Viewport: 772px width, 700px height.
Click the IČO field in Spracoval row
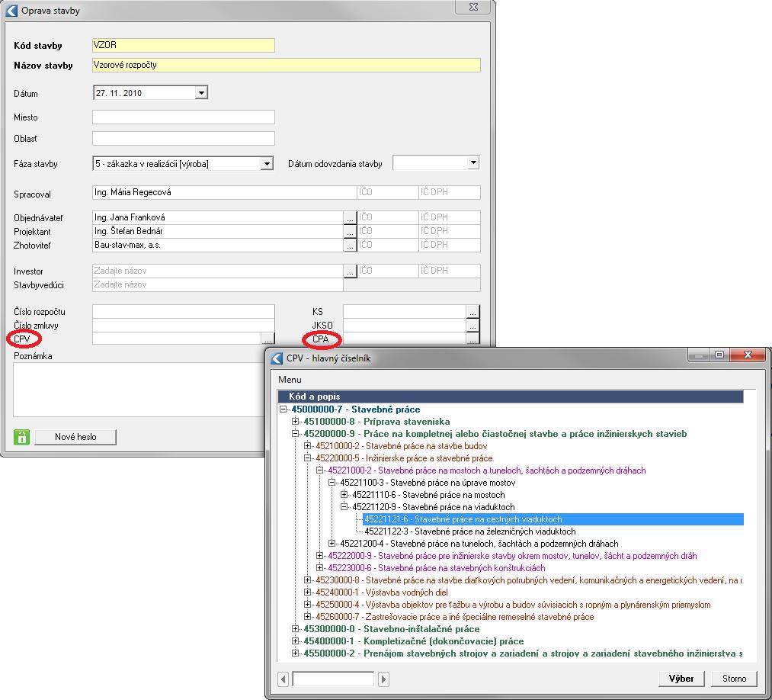point(387,193)
